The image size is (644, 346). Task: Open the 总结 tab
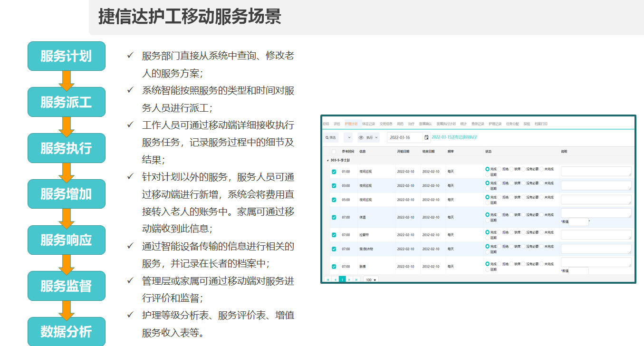point(326,124)
